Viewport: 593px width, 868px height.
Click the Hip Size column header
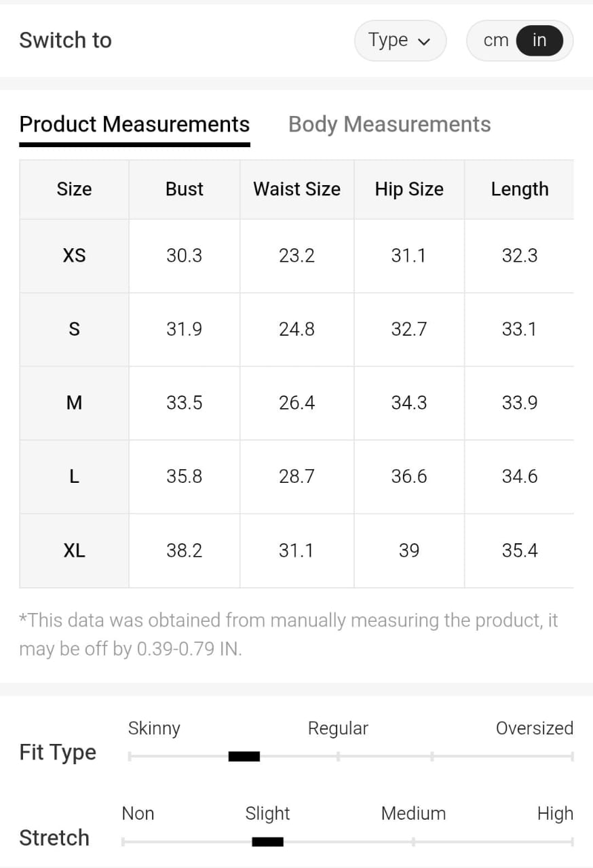tap(409, 189)
